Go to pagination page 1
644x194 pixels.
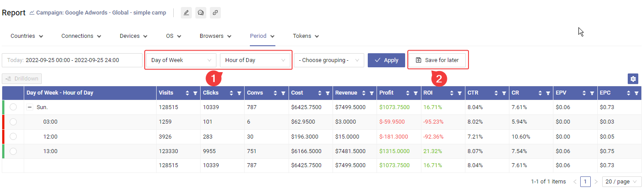tap(585, 181)
